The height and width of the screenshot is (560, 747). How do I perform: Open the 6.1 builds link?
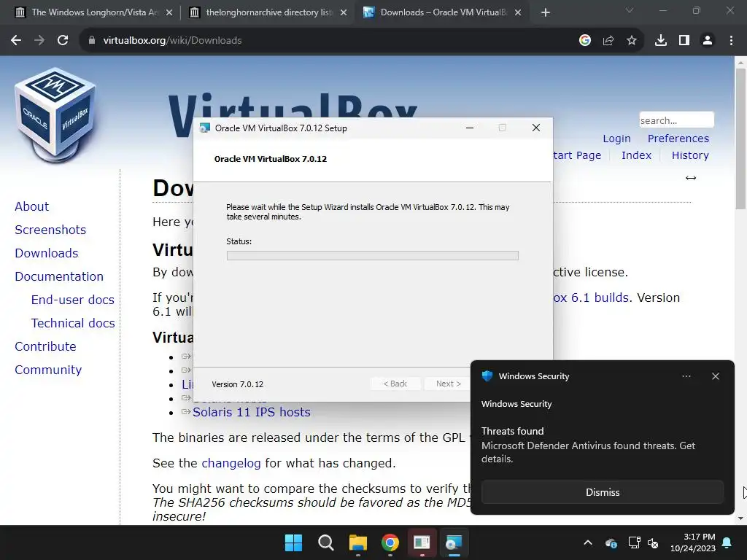tap(592, 297)
